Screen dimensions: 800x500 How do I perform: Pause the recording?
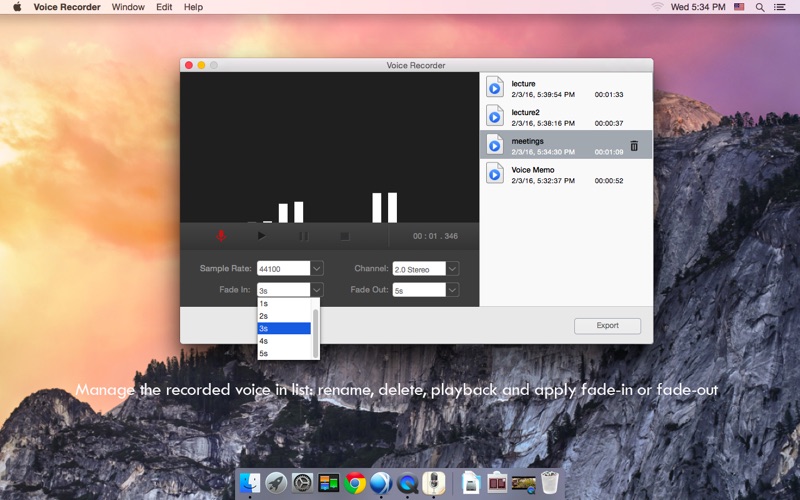(303, 236)
